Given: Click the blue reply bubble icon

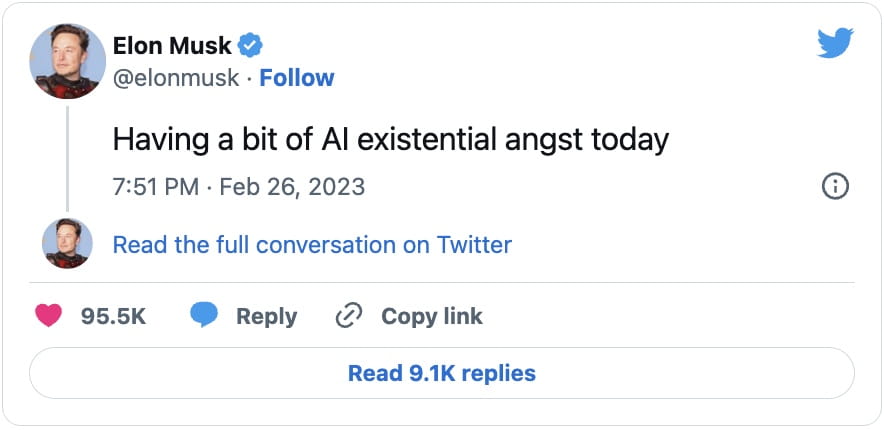Looking at the screenshot, I should [204, 316].
